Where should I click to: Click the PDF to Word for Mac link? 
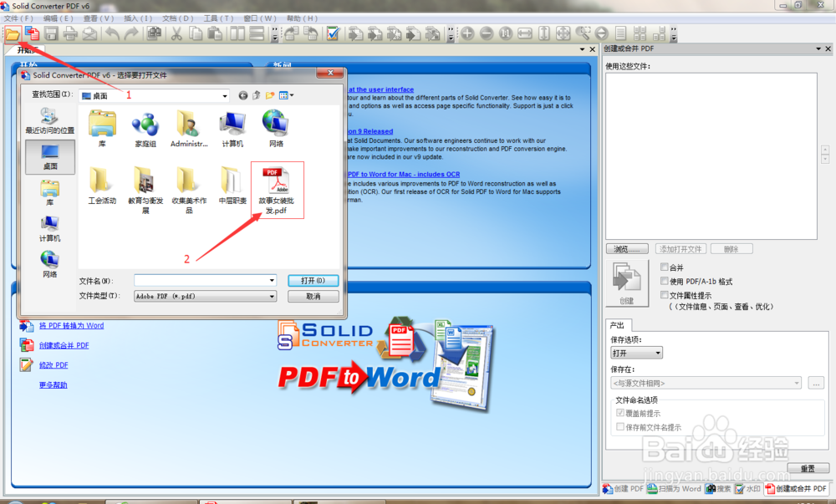(404, 174)
